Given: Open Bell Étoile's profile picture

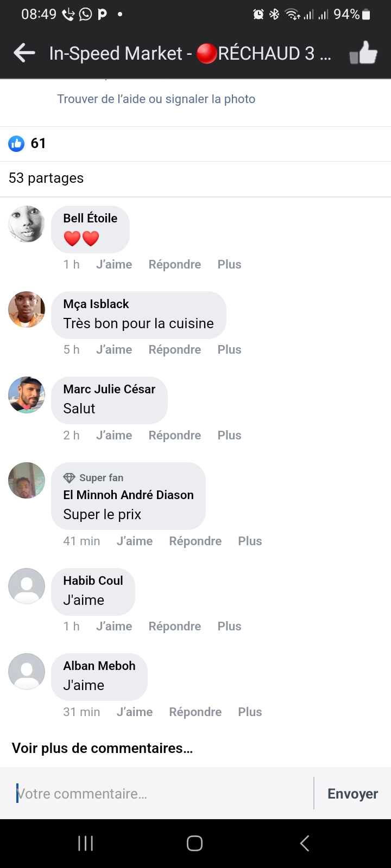Looking at the screenshot, I should pyautogui.click(x=27, y=224).
